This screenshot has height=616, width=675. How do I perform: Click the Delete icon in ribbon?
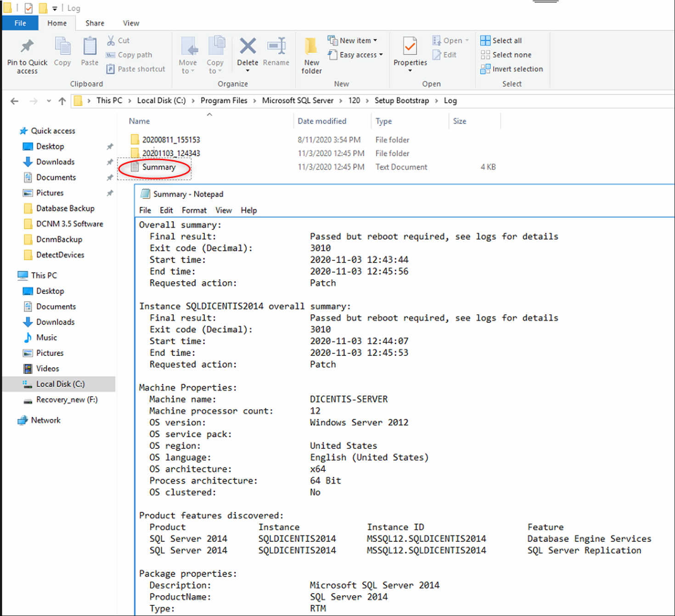tap(247, 46)
